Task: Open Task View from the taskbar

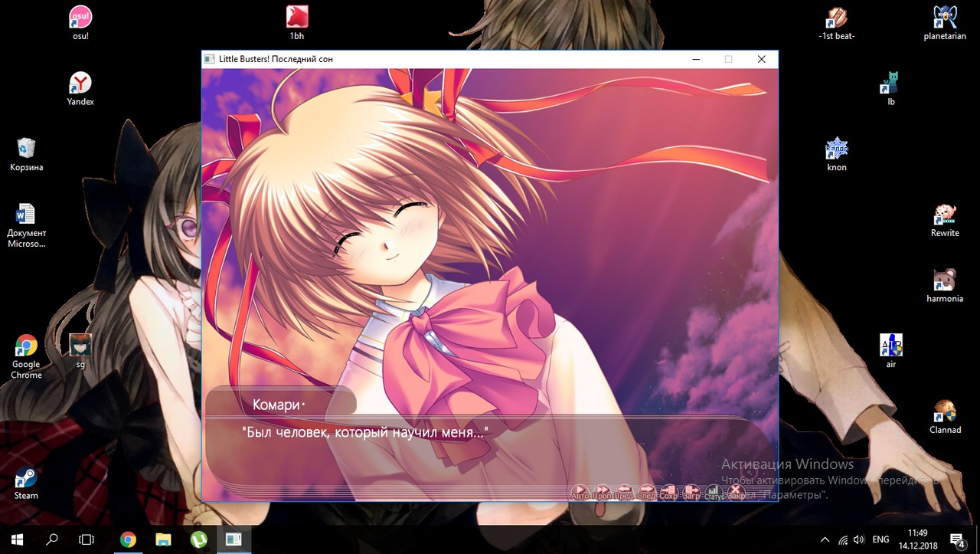Action: (x=87, y=539)
